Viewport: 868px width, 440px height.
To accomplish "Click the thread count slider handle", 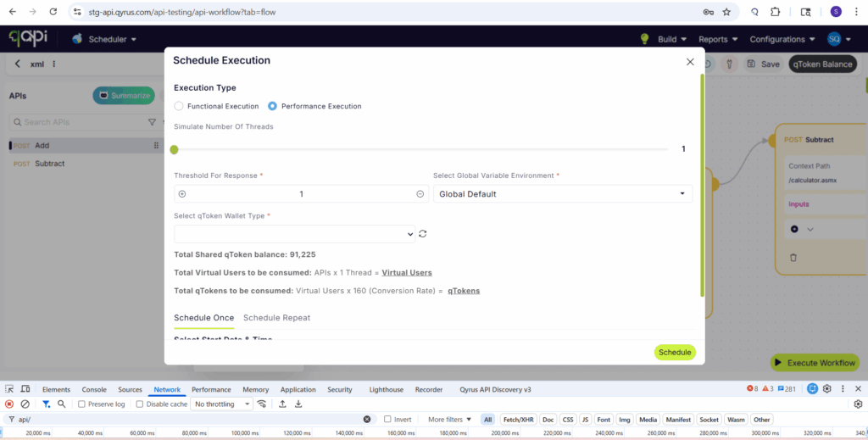I will [x=175, y=149].
